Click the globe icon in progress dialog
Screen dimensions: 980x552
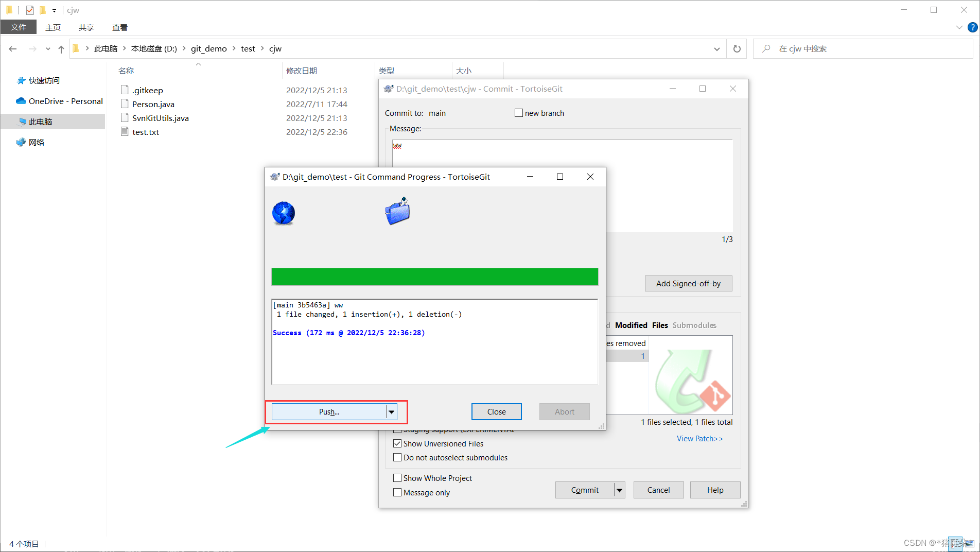284,213
